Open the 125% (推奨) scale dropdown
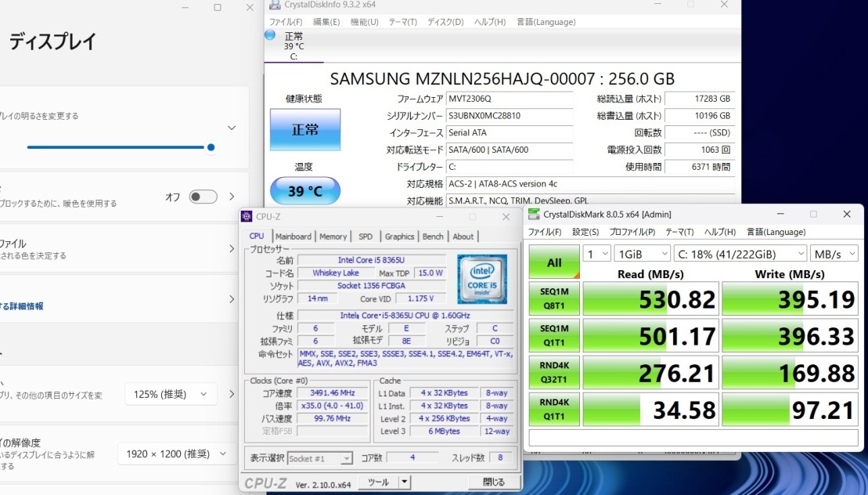868x495 pixels. click(171, 394)
